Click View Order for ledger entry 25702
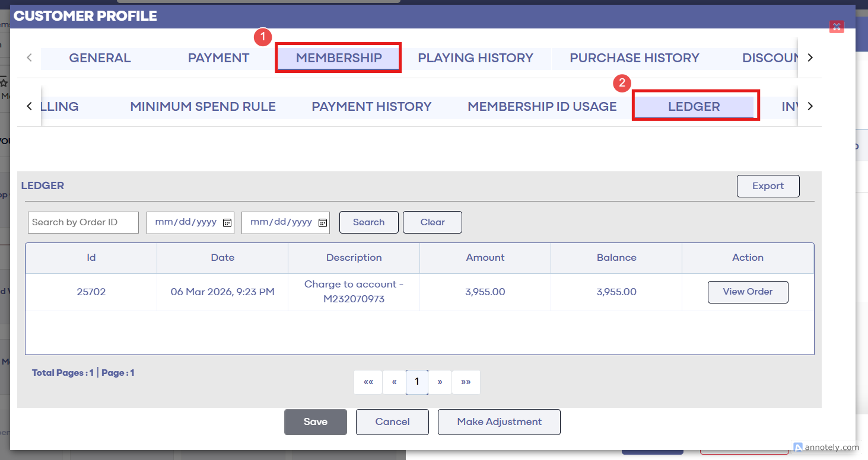The image size is (868, 460). pyautogui.click(x=748, y=292)
